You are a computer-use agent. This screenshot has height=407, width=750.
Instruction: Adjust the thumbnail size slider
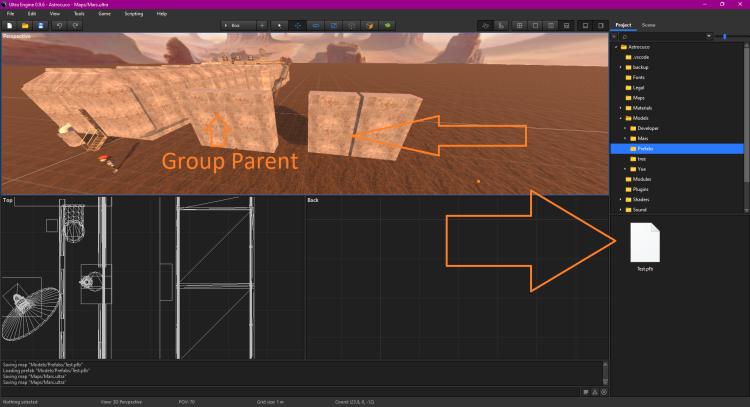tap(724, 36)
